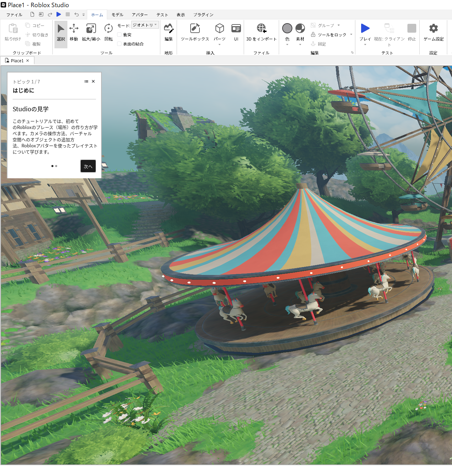Expand the パーツ dropdown arrow
This screenshot has width=452, height=476.
click(x=220, y=45)
